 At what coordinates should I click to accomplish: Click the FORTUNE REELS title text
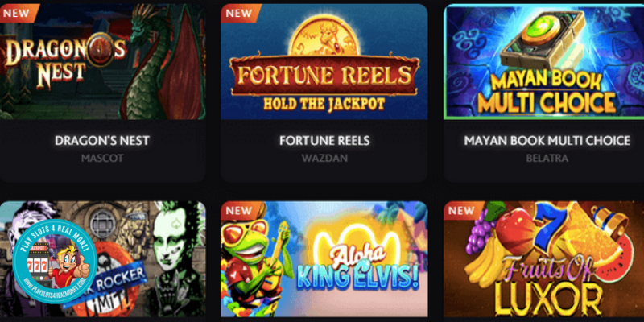[x=324, y=141]
